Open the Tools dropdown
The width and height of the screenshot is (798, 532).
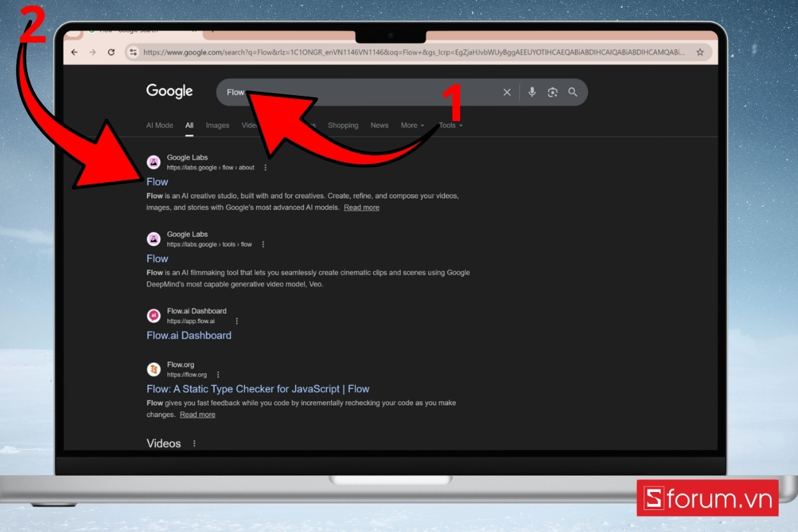450,125
